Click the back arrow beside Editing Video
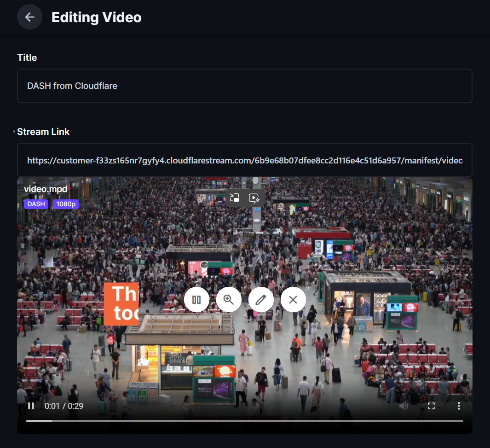The image size is (490, 448). click(x=29, y=17)
